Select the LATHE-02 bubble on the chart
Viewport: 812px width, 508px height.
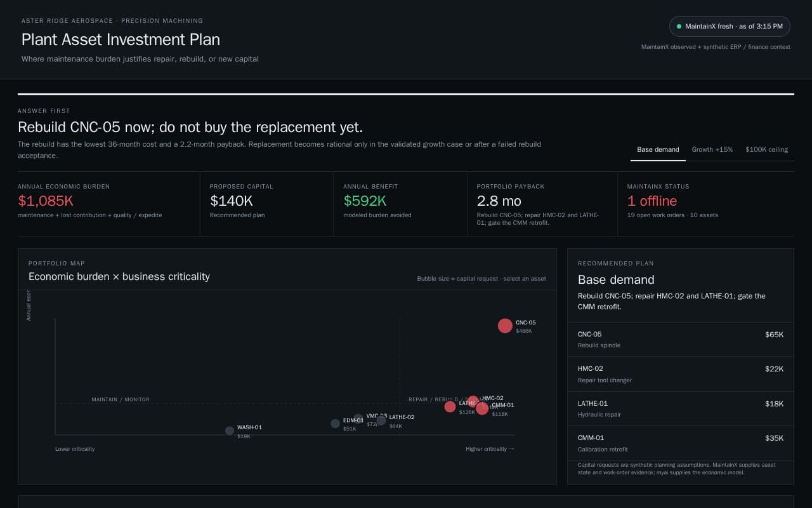click(x=381, y=420)
